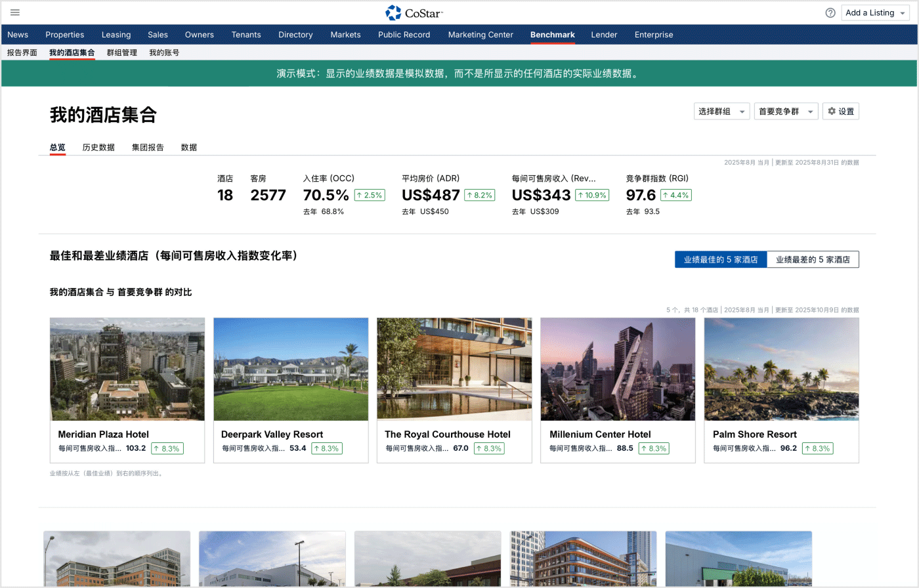Open the hamburger menu icon
The width and height of the screenshot is (919, 588).
point(15,12)
